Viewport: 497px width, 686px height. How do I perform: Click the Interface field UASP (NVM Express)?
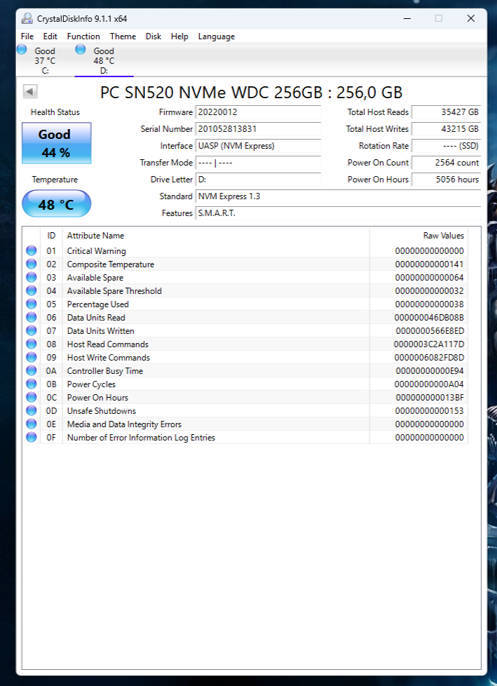click(x=258, y=146)
